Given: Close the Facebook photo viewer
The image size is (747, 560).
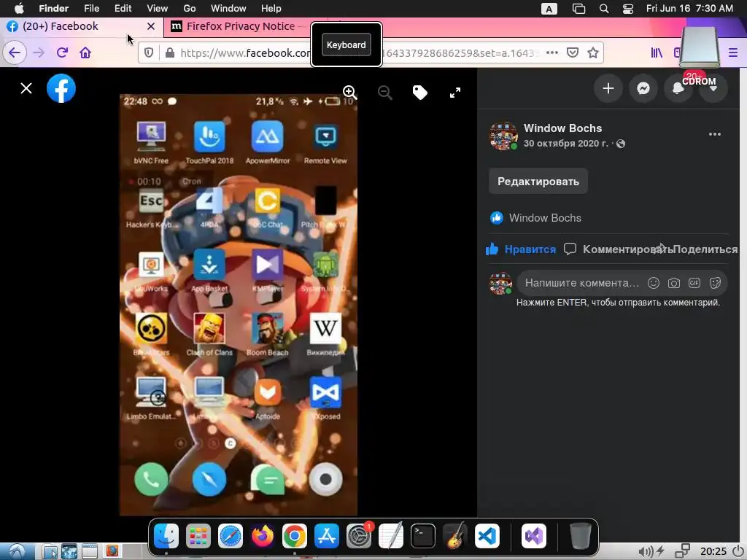Looking at the screenshot, I should pyautogui.click(x=26, y=88).
